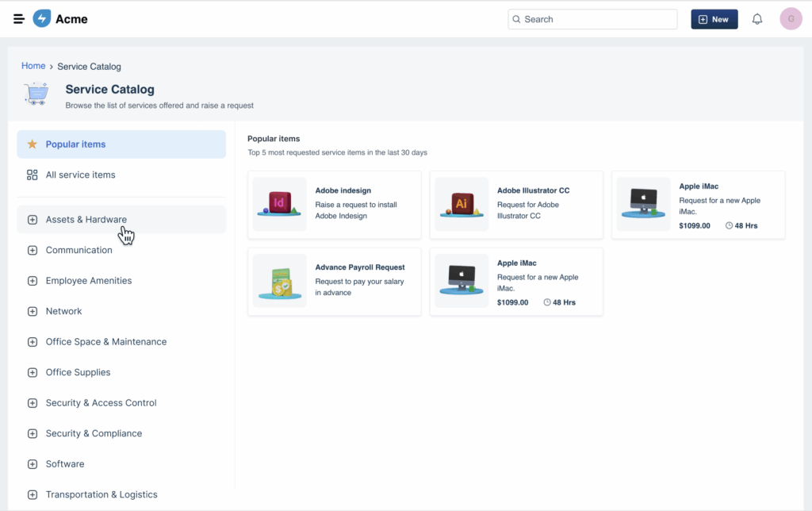
Task: Expand the Security & Access Control category
Action: click(x=32, y=402)
